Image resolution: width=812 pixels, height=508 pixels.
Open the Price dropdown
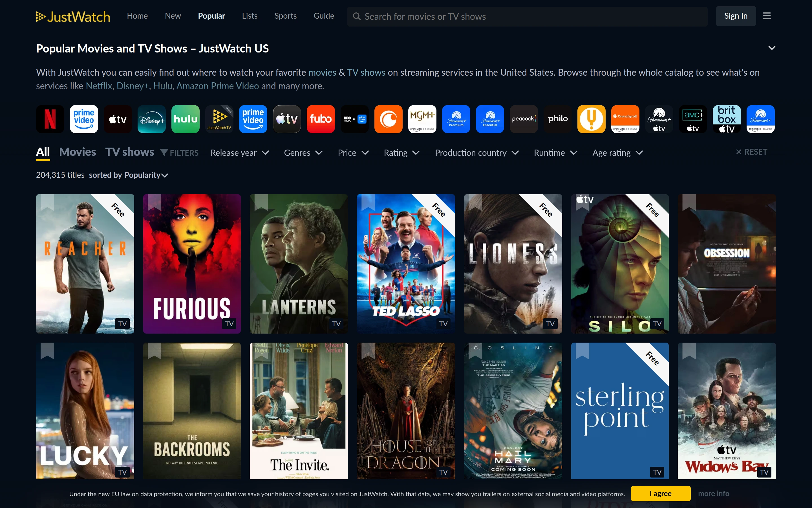pos(353,152)
